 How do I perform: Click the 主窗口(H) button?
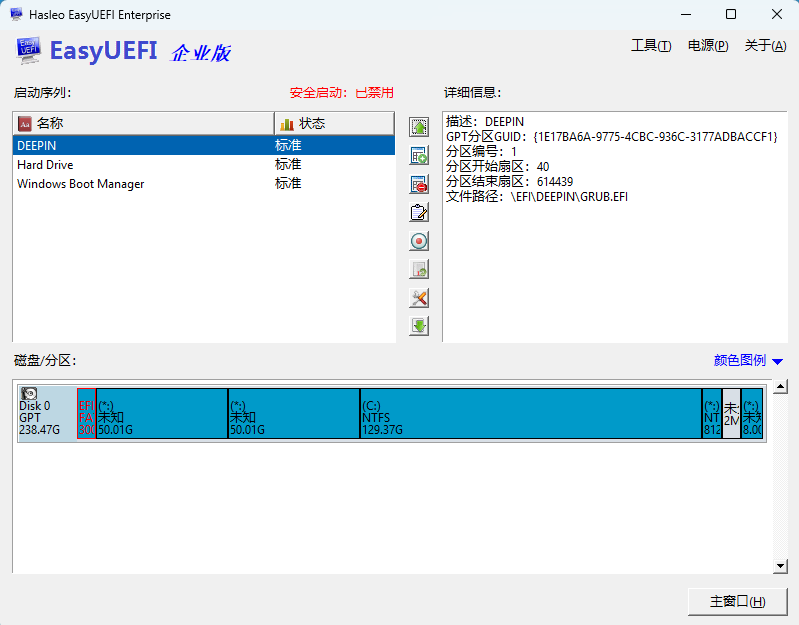coord(737,602)
